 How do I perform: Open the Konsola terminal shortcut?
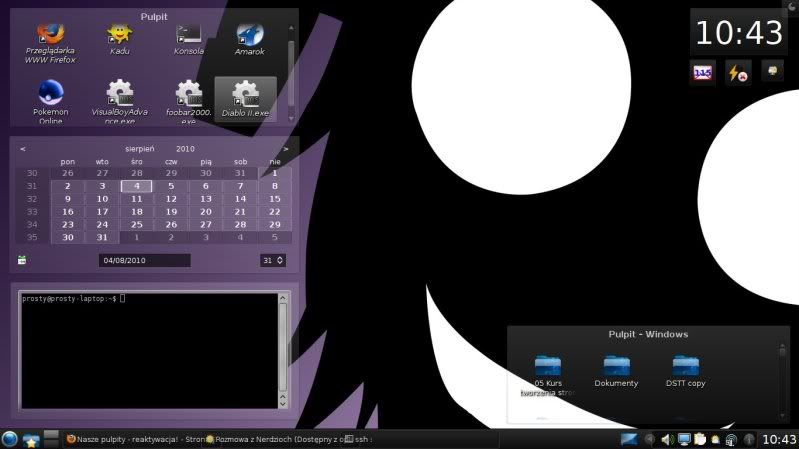point(189,40)
